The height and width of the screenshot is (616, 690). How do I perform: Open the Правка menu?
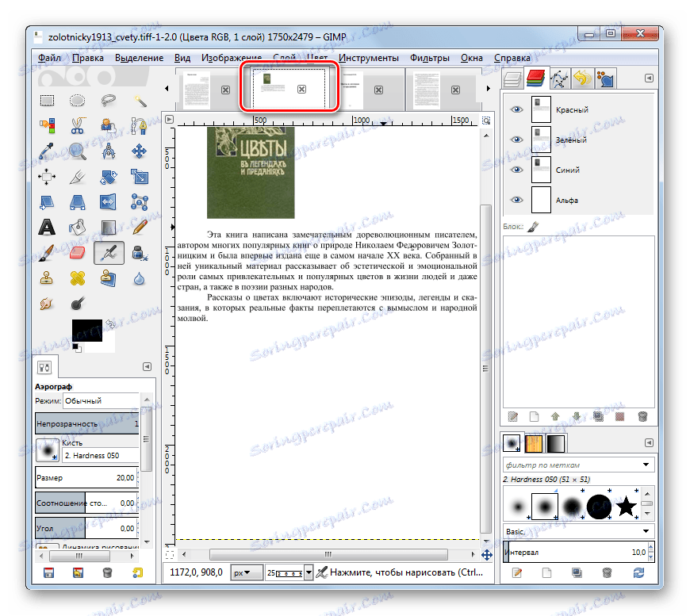(88, 58)
